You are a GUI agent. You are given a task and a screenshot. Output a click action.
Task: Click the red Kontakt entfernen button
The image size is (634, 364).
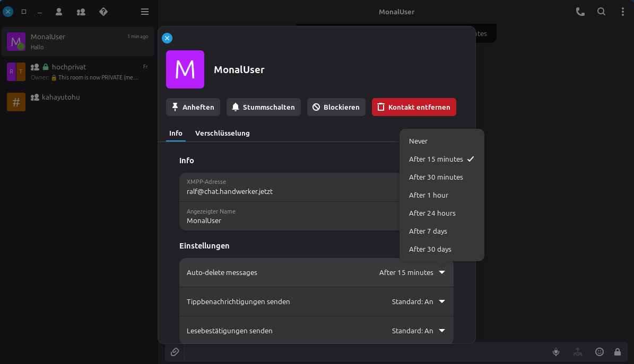tap(414, 107)
